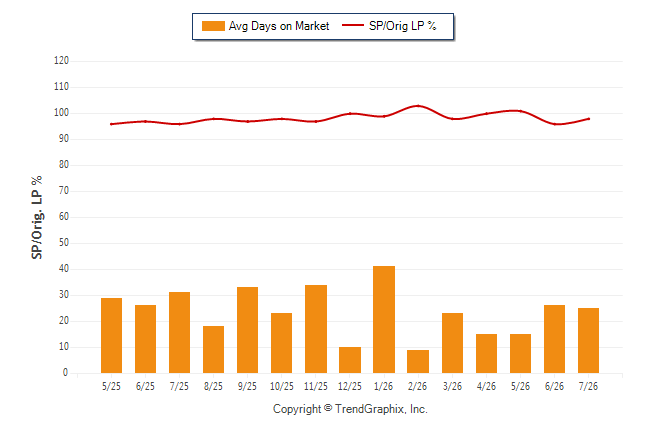Select the 1/26 tallest orange bar
The image size is (646, 434).
(x=384, y=319)
